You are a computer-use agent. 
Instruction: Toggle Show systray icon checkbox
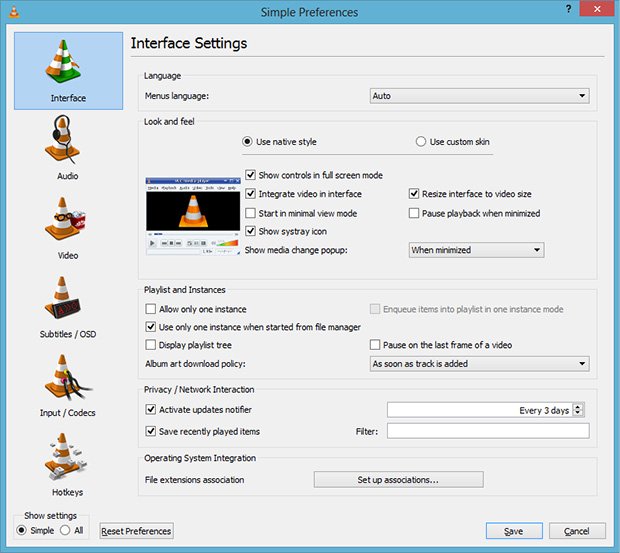tap(250, 231)
